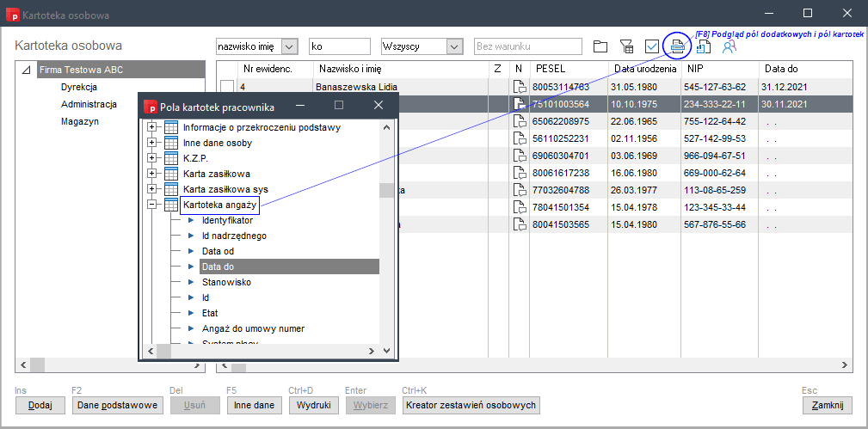Click the chart report document icon
The width and height of the screenshot is (868, 429).
[x=703, y=46]
